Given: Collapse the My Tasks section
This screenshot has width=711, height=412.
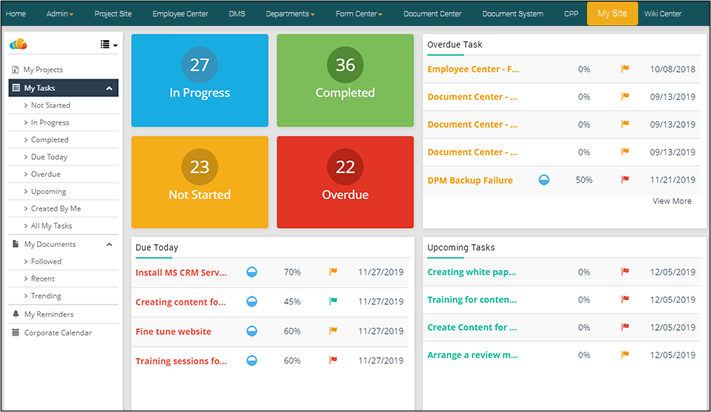Looking at the screenshot, I should 109,88.
